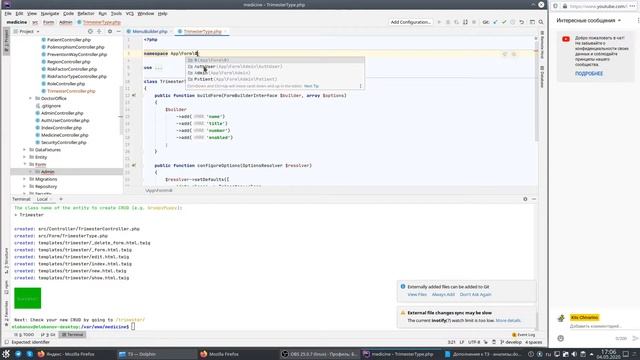Open the Event Log
Image resolution: width=640 pixels, height=360 pixels.
524,335
